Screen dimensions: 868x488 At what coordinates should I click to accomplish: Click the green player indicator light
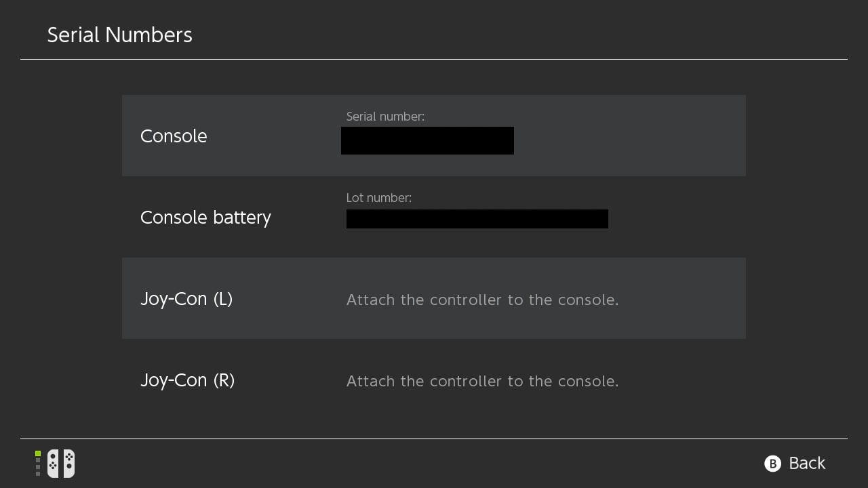[38, 453]
